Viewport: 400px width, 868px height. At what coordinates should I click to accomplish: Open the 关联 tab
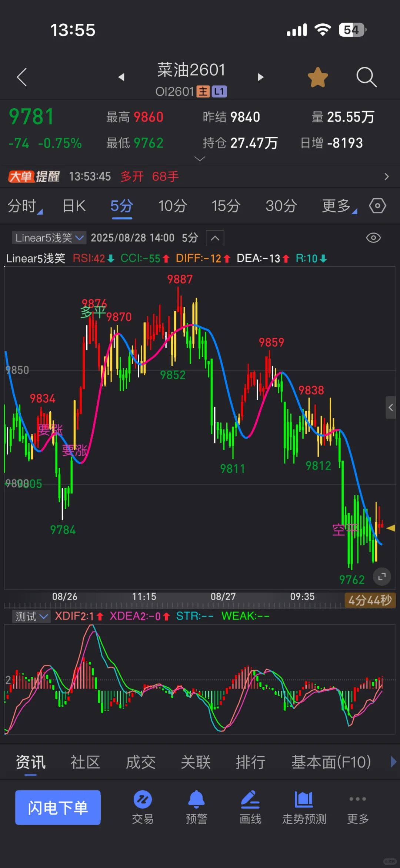pyautogui.click(x=196, y=762)
